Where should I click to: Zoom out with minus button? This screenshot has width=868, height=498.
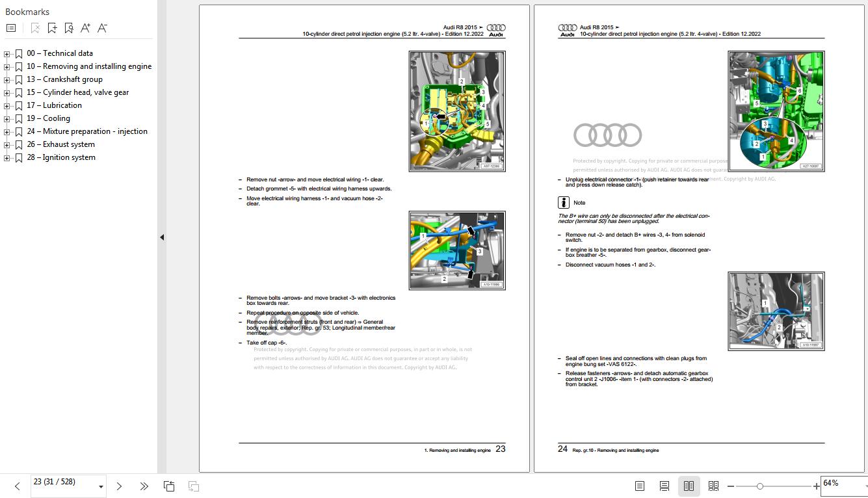click(731, 486)
